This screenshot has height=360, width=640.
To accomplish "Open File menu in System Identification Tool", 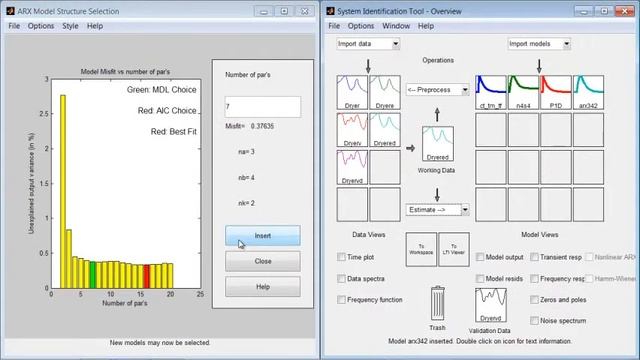I will pyautogui.click(x=334, y=26).
